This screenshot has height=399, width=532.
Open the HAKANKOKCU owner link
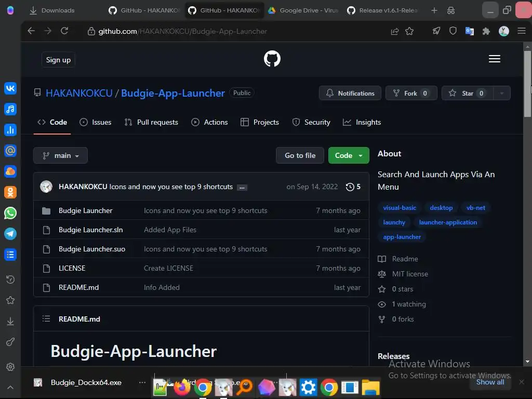79,93
